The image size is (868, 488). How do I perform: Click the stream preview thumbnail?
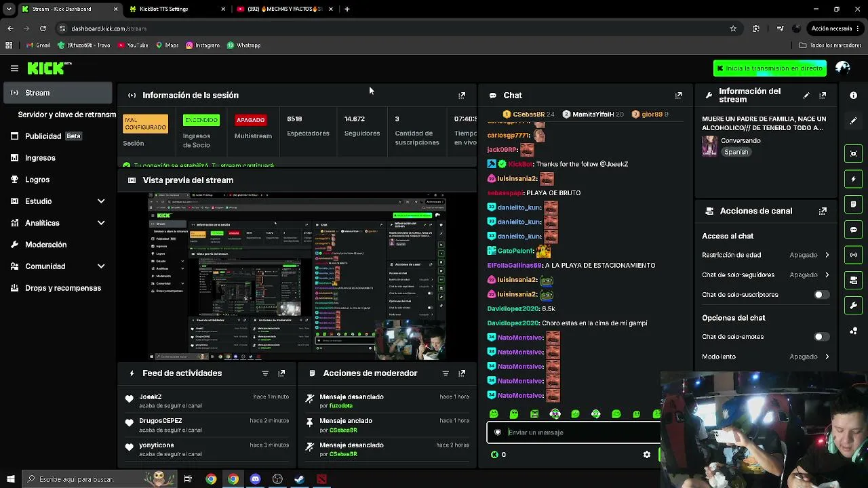coord(297,277)
